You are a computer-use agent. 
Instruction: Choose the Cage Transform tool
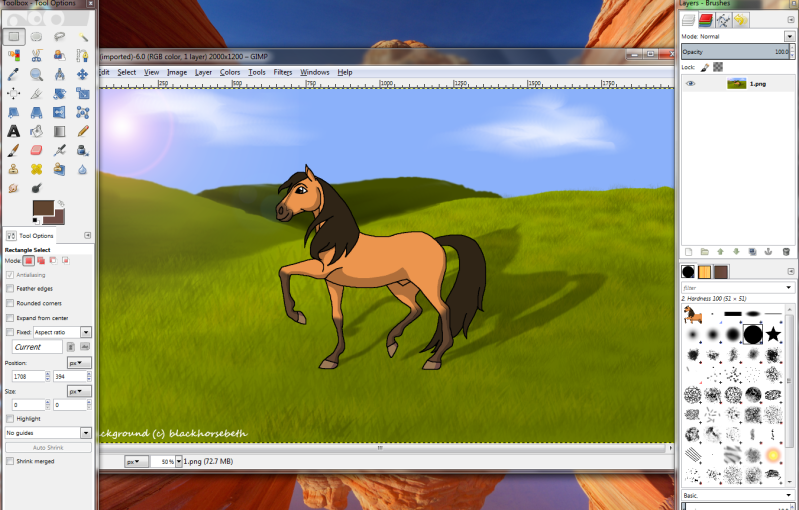(83, 112)
